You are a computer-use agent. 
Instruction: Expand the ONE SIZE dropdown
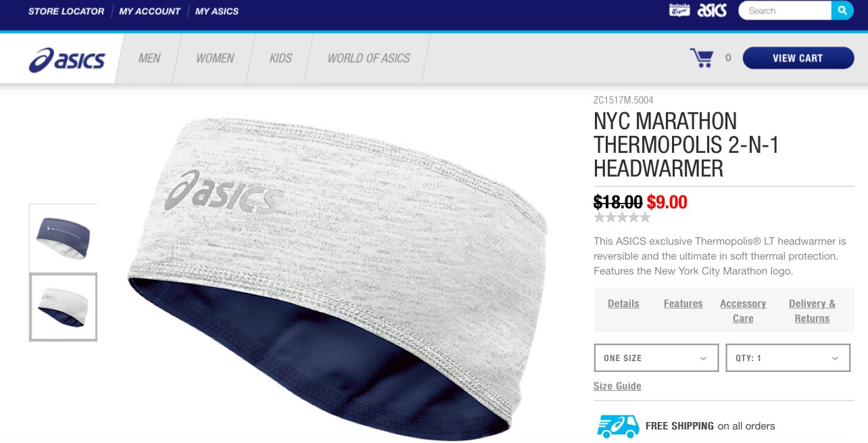[656, 358]
